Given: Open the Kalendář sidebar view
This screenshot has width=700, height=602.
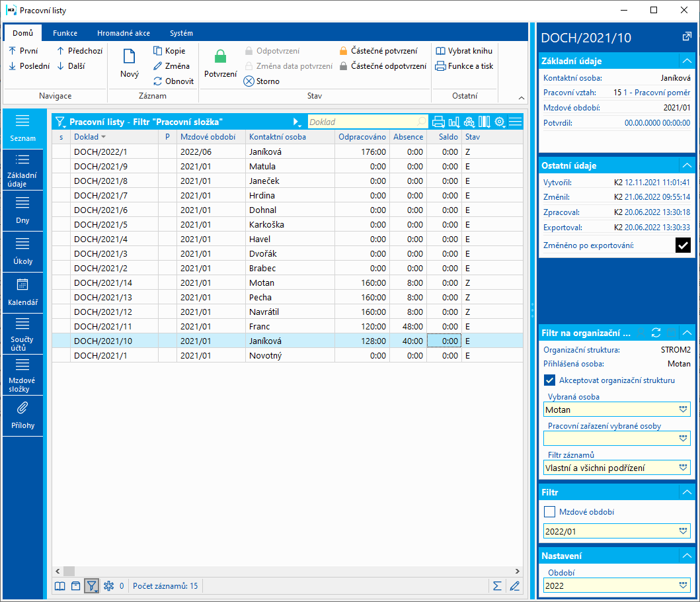Looking at the screenshot, I should 22,292.
